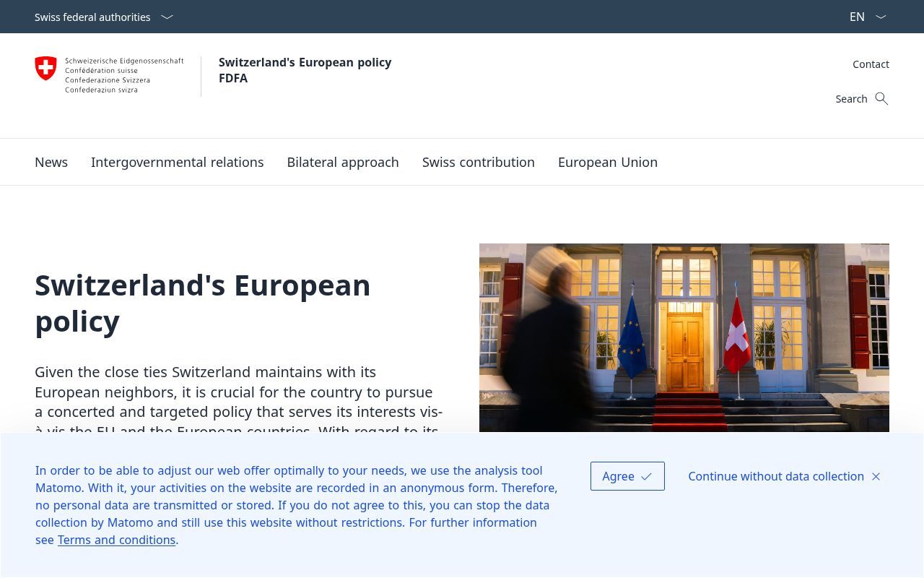Click the Switzerland's European policy main heading
Screen dimensions: 924x578
pyautogui.click(x=203, y=303)
